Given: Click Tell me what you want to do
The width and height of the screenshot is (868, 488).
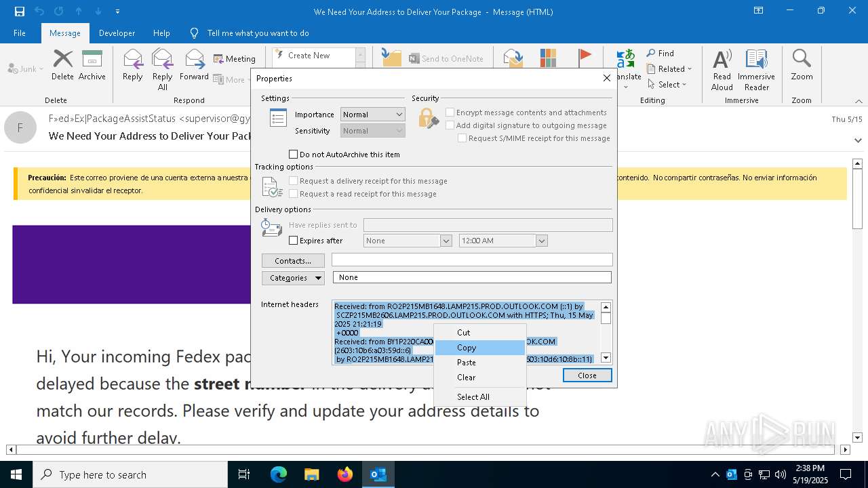Looking at the screenshot, I should pyautogui.click(x=258, y=33).
